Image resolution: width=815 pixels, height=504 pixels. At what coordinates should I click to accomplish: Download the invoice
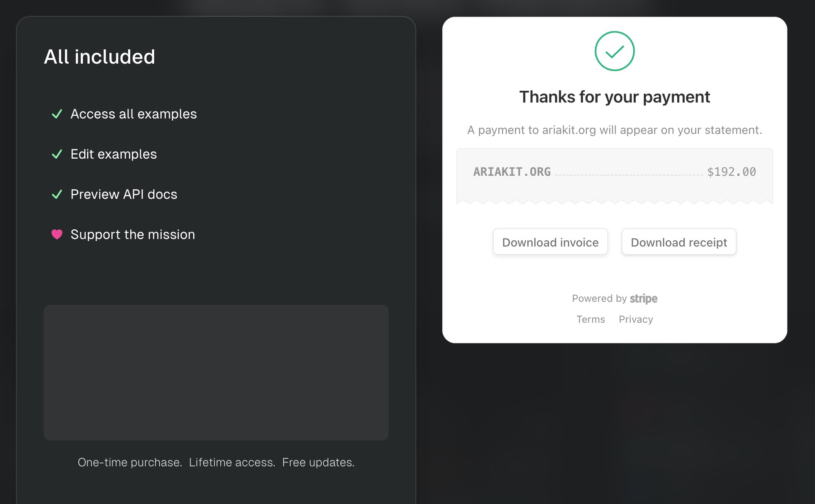pos(550,242)
